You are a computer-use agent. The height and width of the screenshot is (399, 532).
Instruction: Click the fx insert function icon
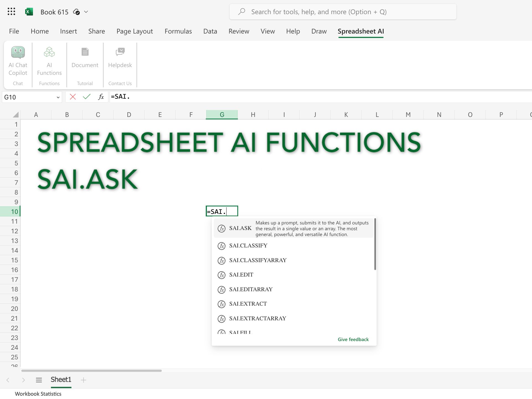101,97
